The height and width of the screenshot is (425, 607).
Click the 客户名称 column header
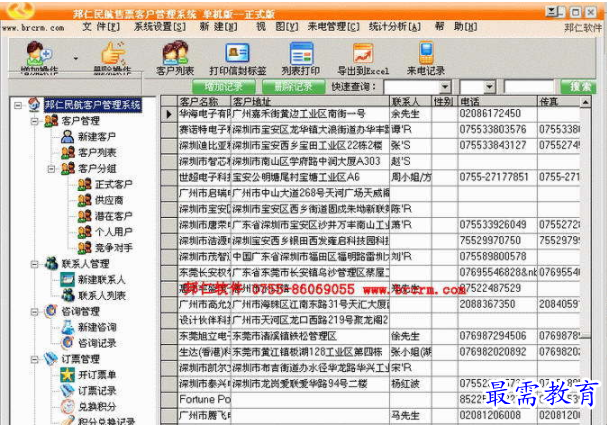(204, 101)
